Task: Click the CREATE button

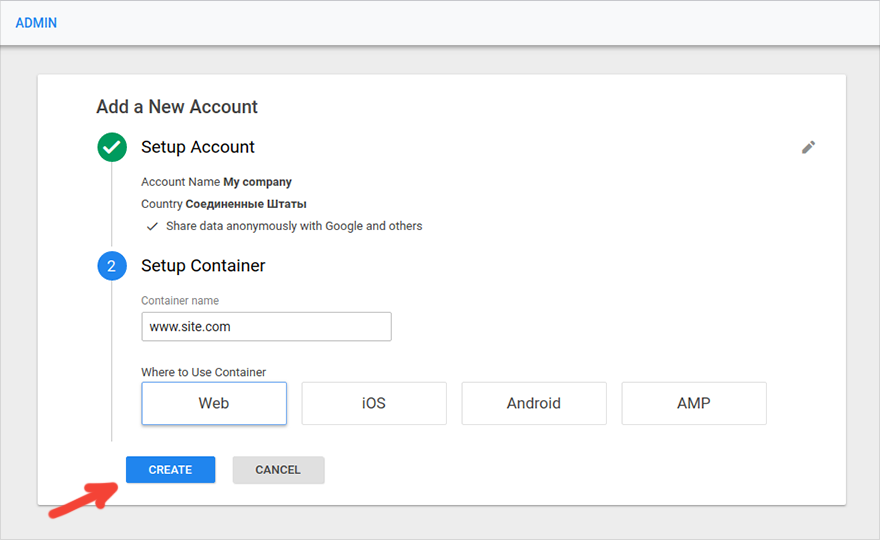Action: (171, 470)
